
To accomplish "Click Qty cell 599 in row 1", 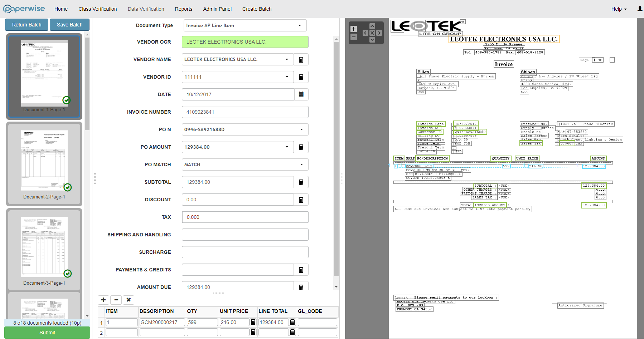I will pos(202,322).
